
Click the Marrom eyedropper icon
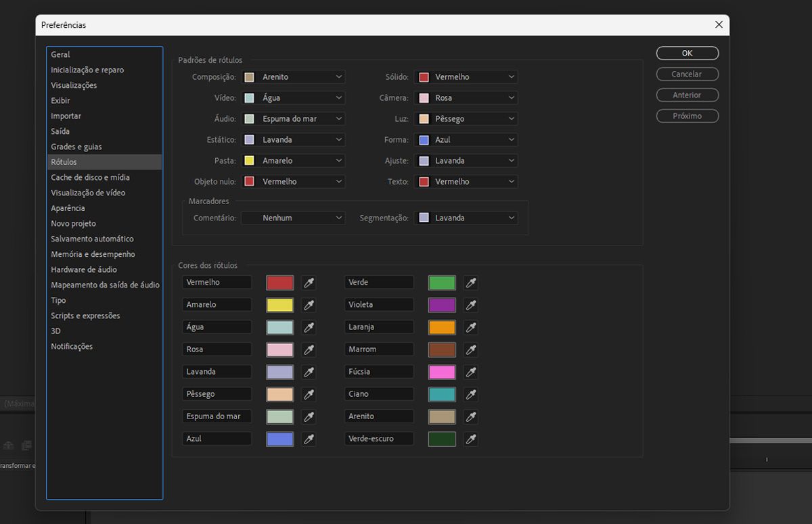click(x=471, y=350)
